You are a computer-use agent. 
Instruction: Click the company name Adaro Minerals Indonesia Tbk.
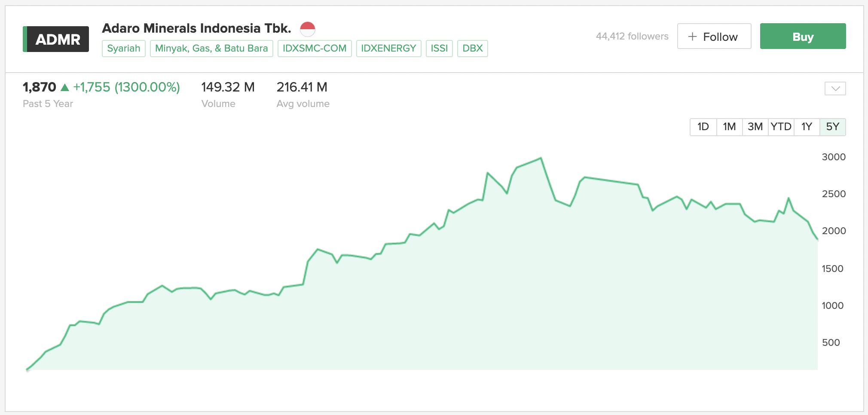coord(196,28)
